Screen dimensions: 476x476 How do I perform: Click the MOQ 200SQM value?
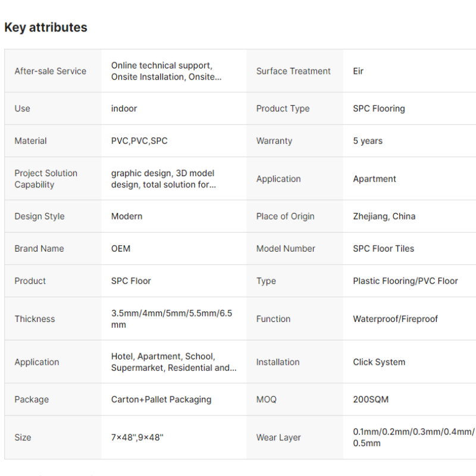[370, 399]
